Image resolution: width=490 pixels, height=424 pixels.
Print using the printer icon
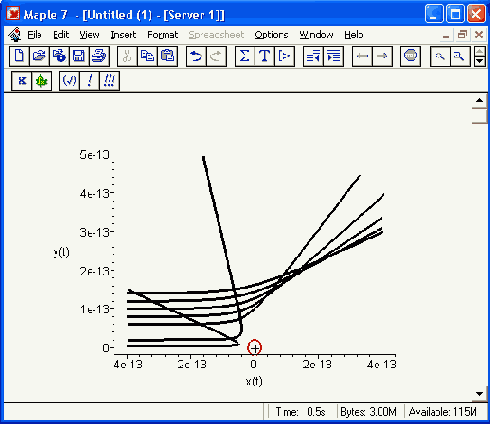pos(99,56)
